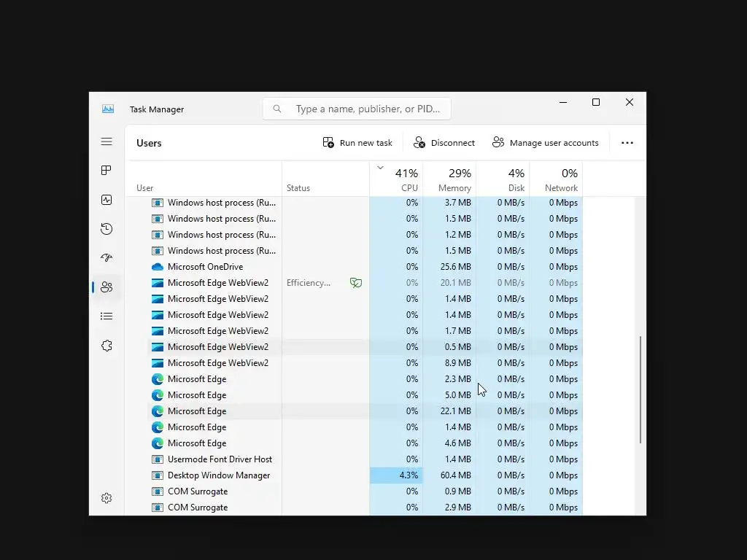The image size is (747, 560).
Task: Click the 25.6 MB memory cell
Action: pos(449,267)
